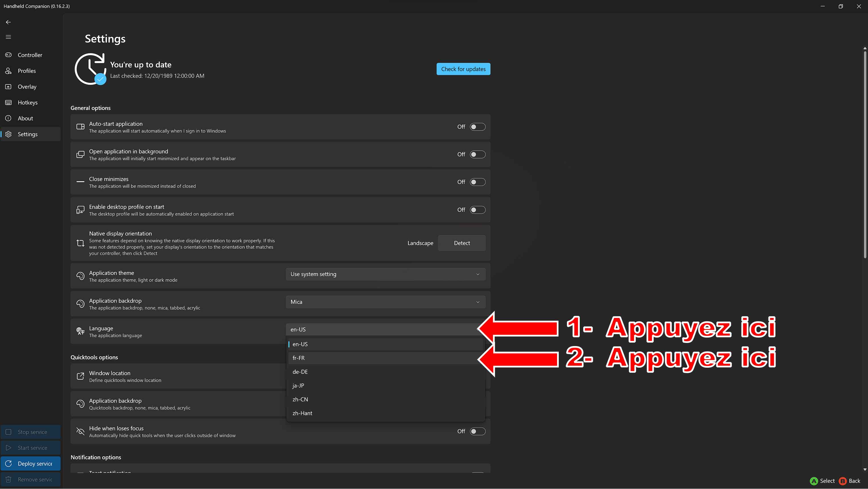Click the vertical scrollbar thumb
868x489 pixels.
tap(865, 155)
